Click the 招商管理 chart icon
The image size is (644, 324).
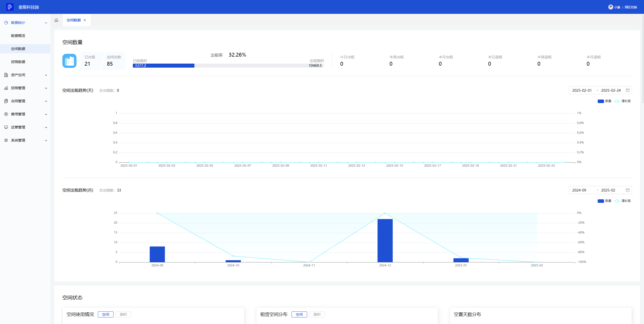pos(6,88)
